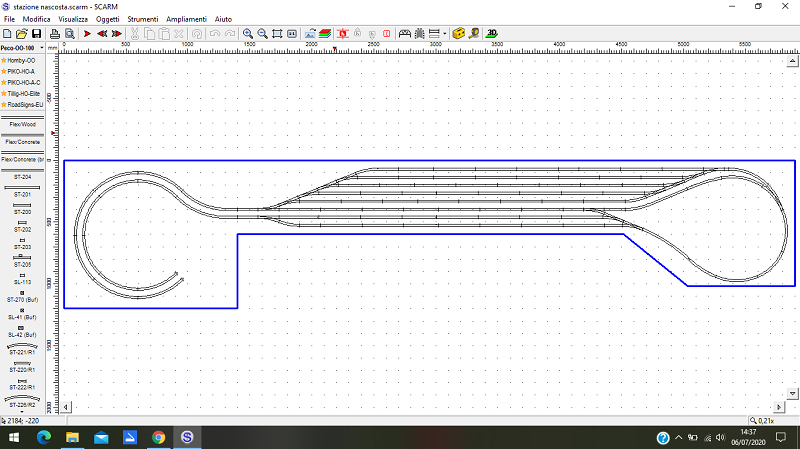This screenshot has width=800, height=449.
Task: Click the zoom out magnifier
Action: coord(262,33)
